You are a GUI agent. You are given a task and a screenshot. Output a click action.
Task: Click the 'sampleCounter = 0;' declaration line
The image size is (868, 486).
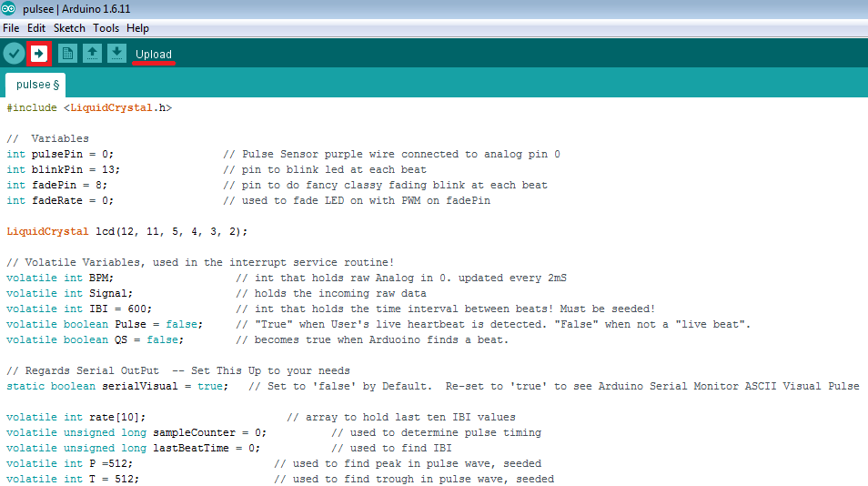pyautogui.click(x=136, y=433)
